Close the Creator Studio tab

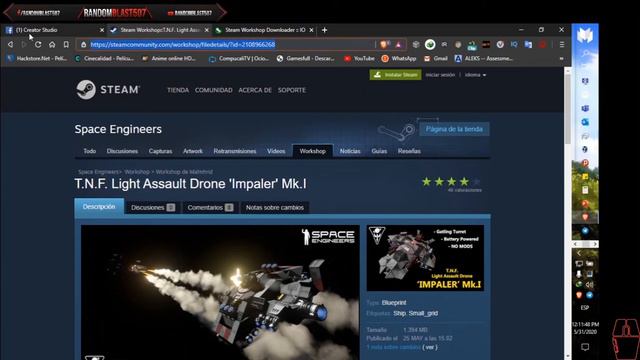coord(102,30)
